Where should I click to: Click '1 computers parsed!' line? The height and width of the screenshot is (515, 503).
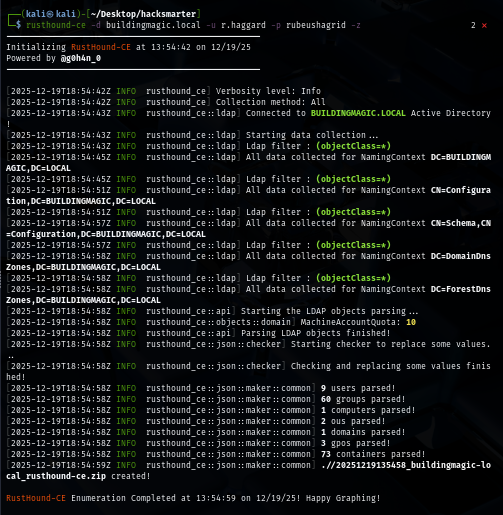pyautogui.click(x=368, y=410)
